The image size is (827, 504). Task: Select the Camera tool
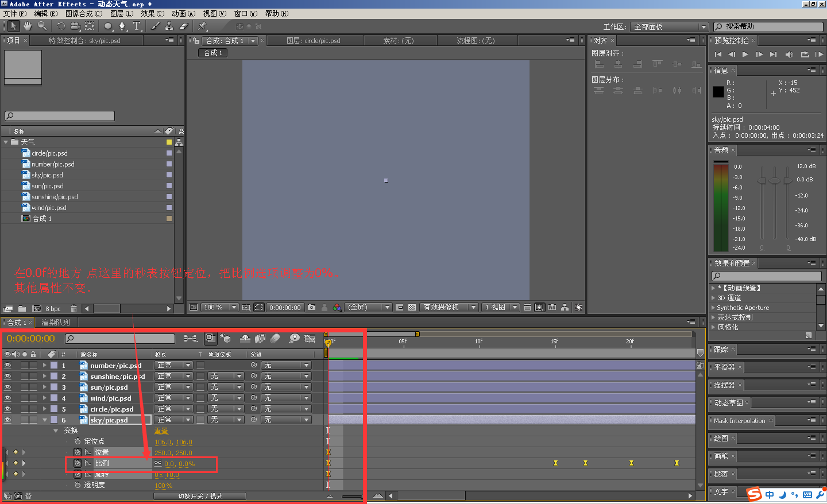point(75,26)
